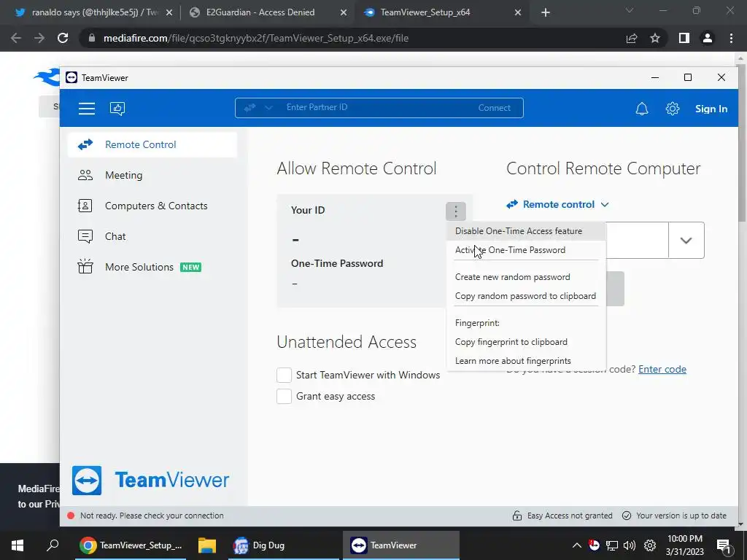The width and height of the screenshot is (747, 560).
Task: Click volume speaker icon in system tray
Action: tap(630, 545)
